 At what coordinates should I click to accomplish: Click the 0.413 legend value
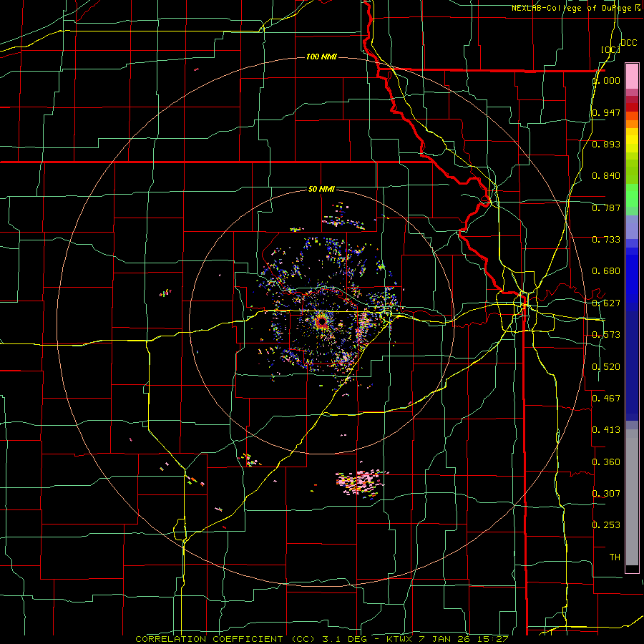coord(606,430)
